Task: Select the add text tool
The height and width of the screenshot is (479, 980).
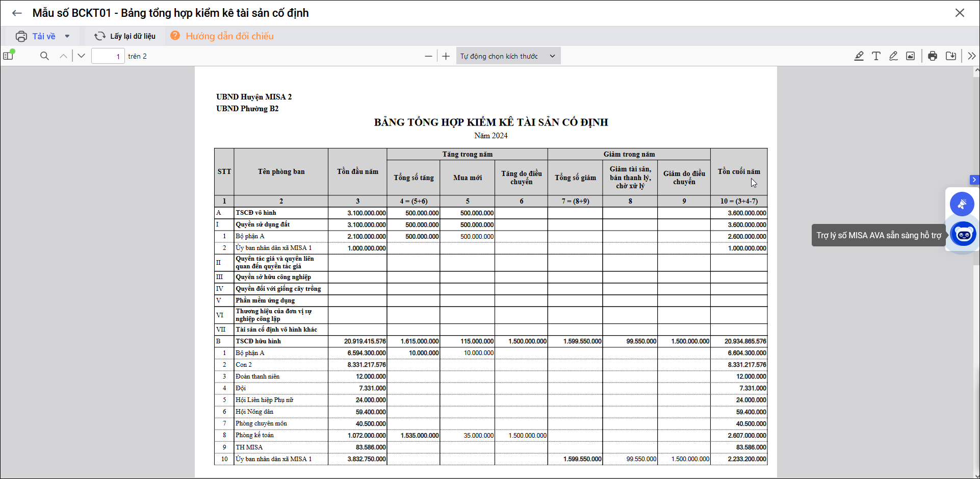Action: coord(876,56)
